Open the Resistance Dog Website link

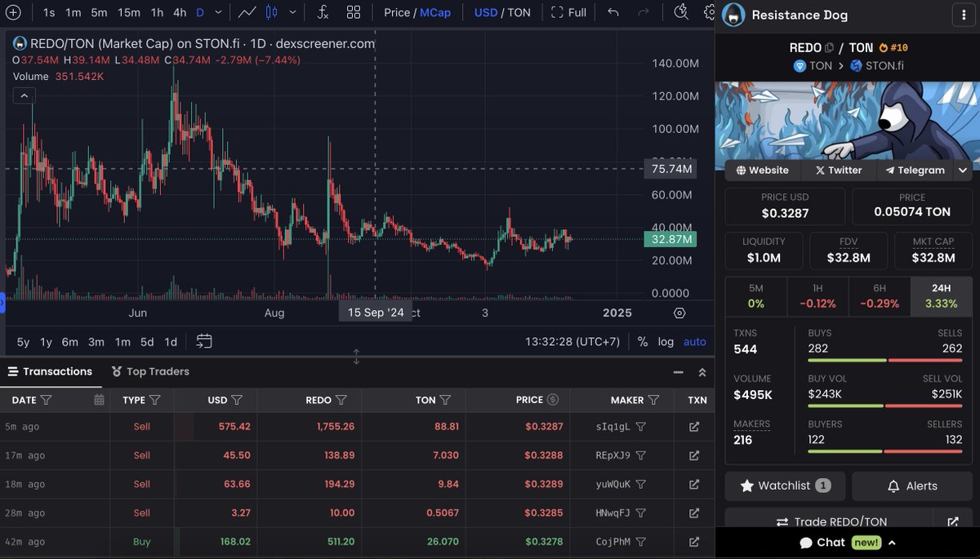761,171
